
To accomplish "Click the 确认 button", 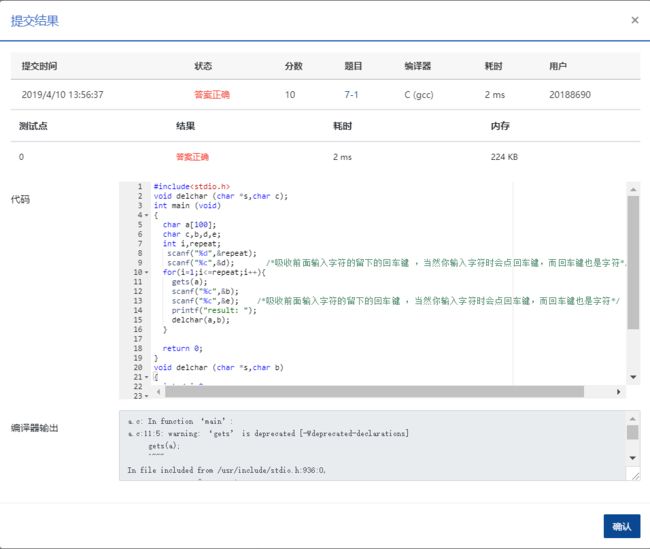I will 621,526.
